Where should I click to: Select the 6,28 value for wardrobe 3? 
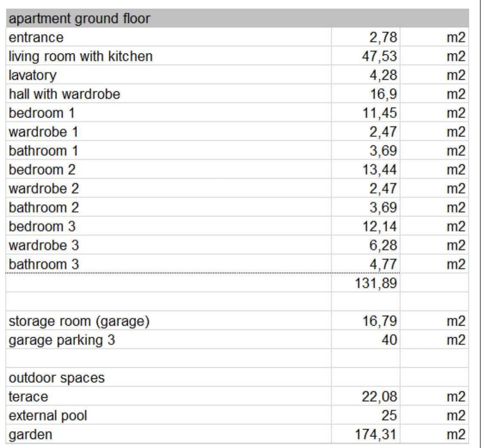pos(383,245)
